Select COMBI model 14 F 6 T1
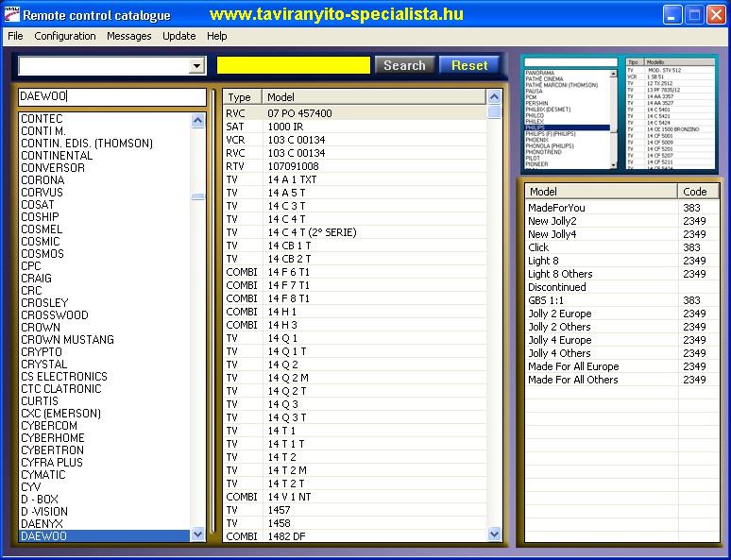Image resolution: width=731 pixels, height=560 pixels. pos(355,272)
